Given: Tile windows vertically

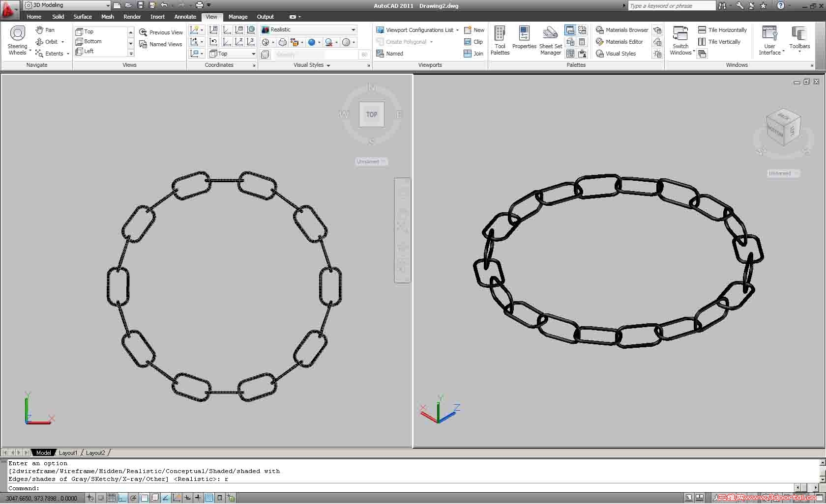Looking at the screenshot, I should [x=719, y=42].
